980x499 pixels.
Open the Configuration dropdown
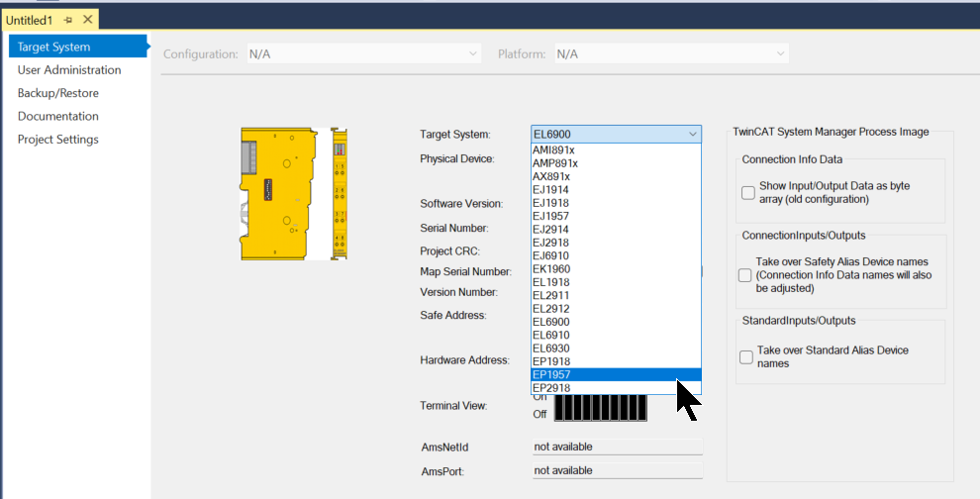(363, 53)
